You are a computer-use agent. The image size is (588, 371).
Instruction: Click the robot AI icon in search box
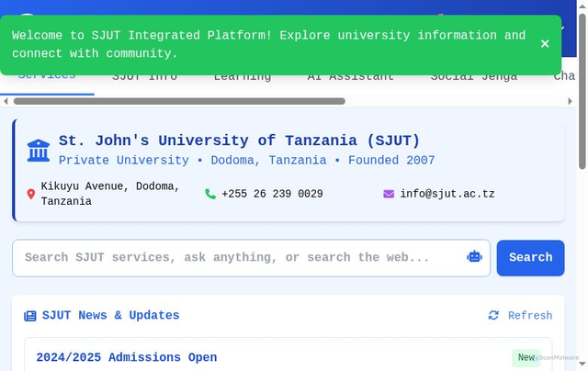click(x=474, y=257)
